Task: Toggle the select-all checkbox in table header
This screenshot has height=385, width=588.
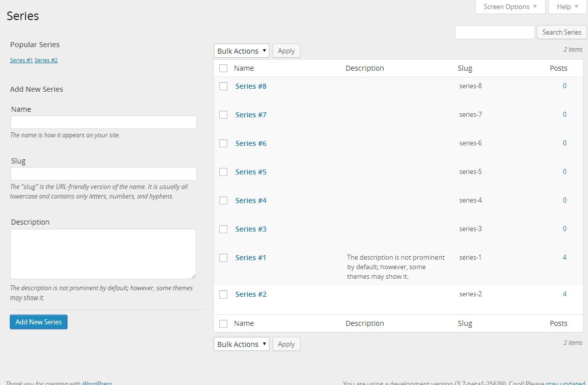Action: click(223, 68)
